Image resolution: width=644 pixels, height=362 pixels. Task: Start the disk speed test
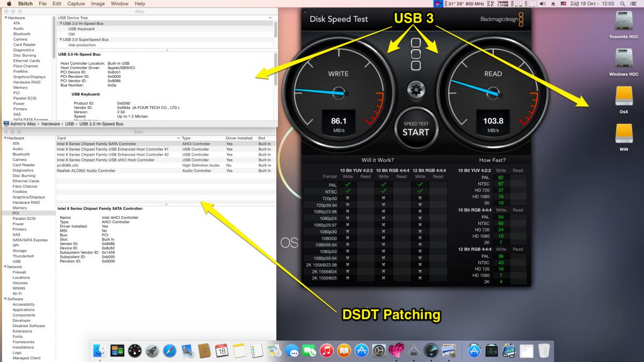tap(416, 129)
